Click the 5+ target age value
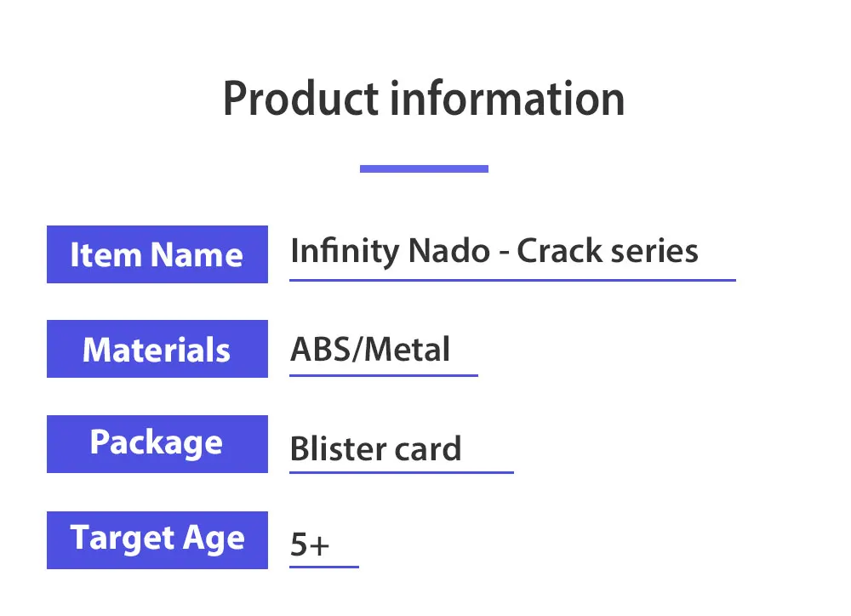Image resolution: width=851 pixels, height=616 pixels. pos(310,545)
